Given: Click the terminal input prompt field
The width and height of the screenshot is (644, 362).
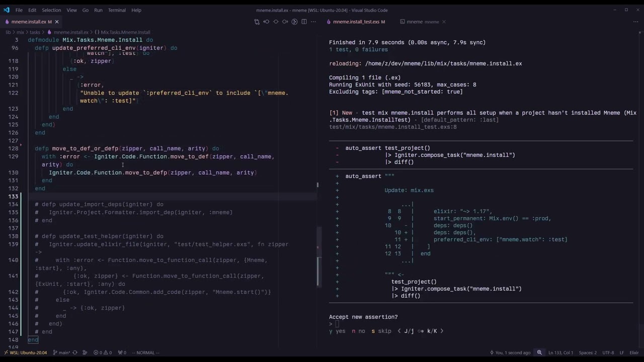Looking at the screenshot, I should coord(337,324).
